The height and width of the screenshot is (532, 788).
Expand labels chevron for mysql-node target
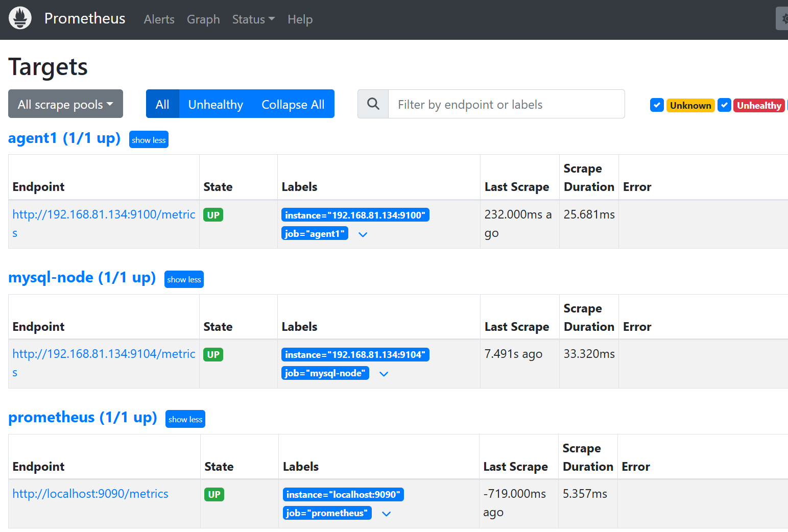pyautogui.click(x=384, y=374)
